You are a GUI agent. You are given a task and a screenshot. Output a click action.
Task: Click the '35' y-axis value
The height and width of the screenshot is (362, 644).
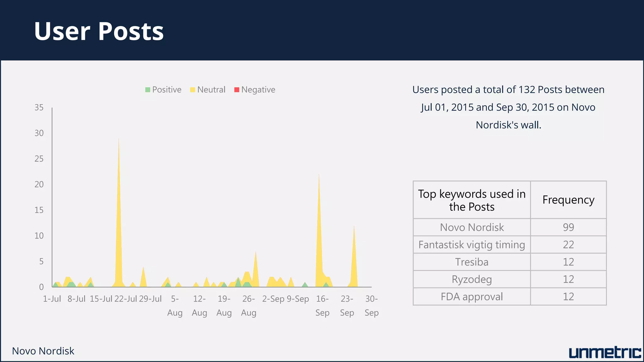39,107
